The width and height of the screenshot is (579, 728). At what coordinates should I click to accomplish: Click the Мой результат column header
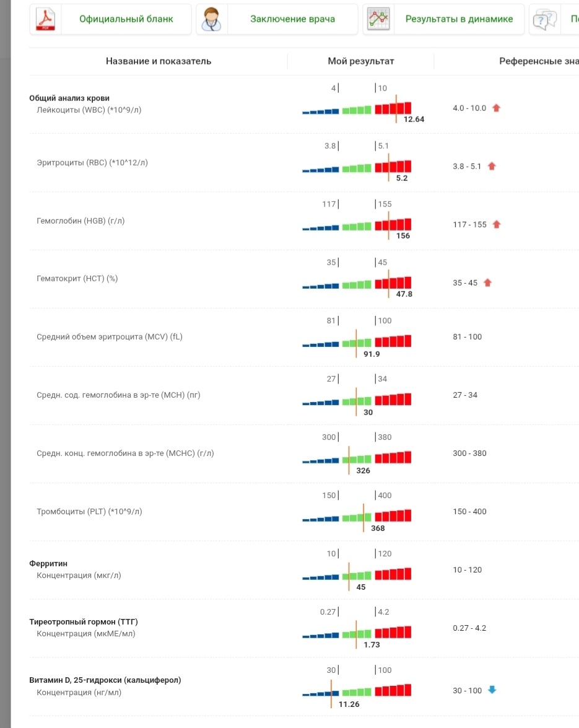pos(360,61)
